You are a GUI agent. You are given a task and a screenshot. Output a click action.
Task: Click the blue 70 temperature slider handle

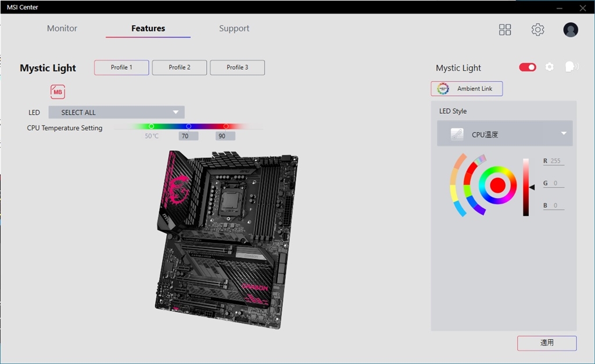pos(189,126)
